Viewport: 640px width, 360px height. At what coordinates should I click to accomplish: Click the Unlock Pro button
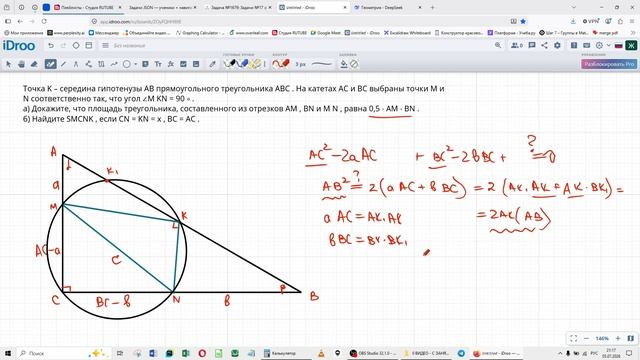(609, 64)
